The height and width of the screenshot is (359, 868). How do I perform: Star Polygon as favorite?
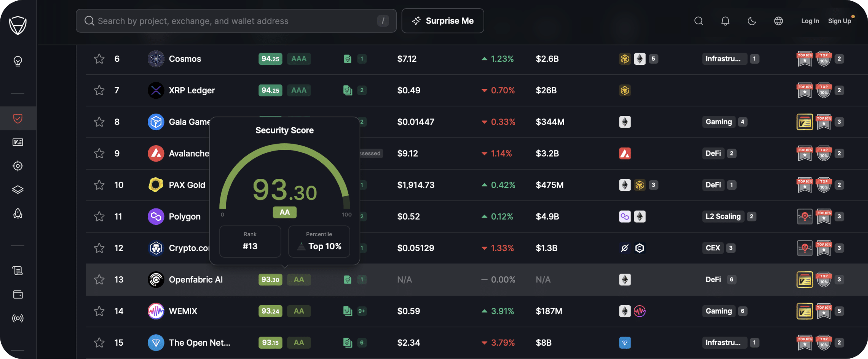pyautogui.click(x=99, y=216)
